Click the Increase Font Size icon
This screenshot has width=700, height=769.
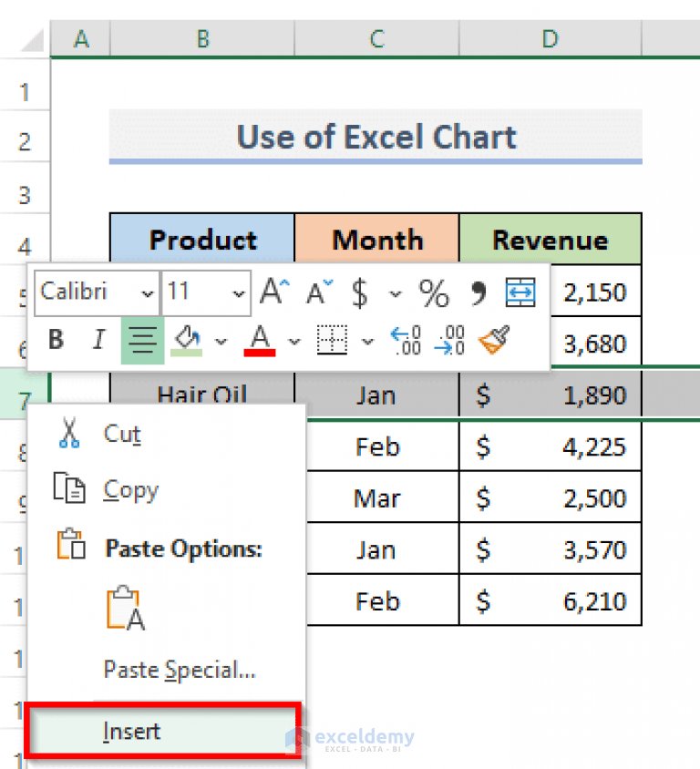(x=272, y=292)
